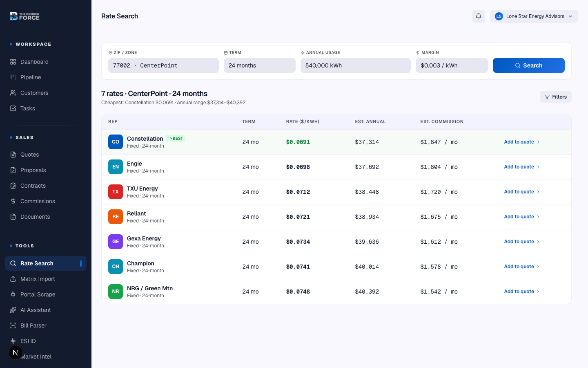588x368 pixels.
Task: Open Customers section
Action: coord(46,93)
